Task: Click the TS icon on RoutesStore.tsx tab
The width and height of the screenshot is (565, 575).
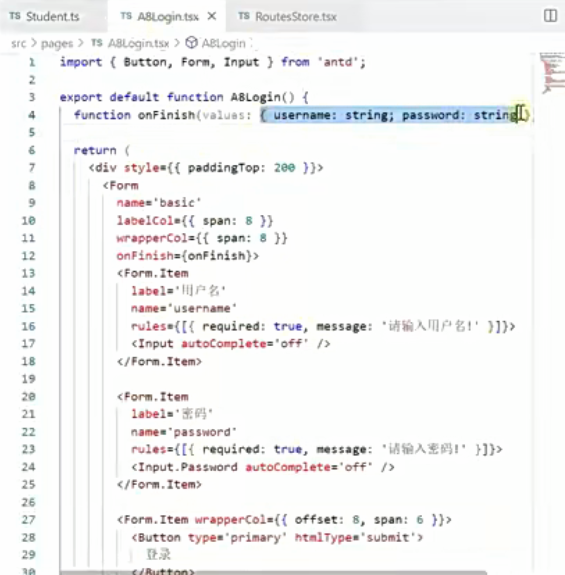Action: coord(244,16)
